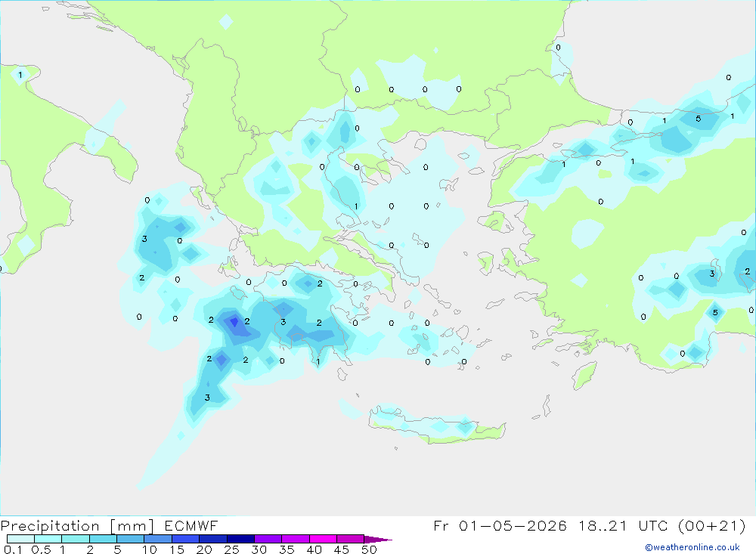This screenshot has height=554, width=756.
Task: Click the 20 to 25 mm legend swatch
Action: click(x=213, y=539)
